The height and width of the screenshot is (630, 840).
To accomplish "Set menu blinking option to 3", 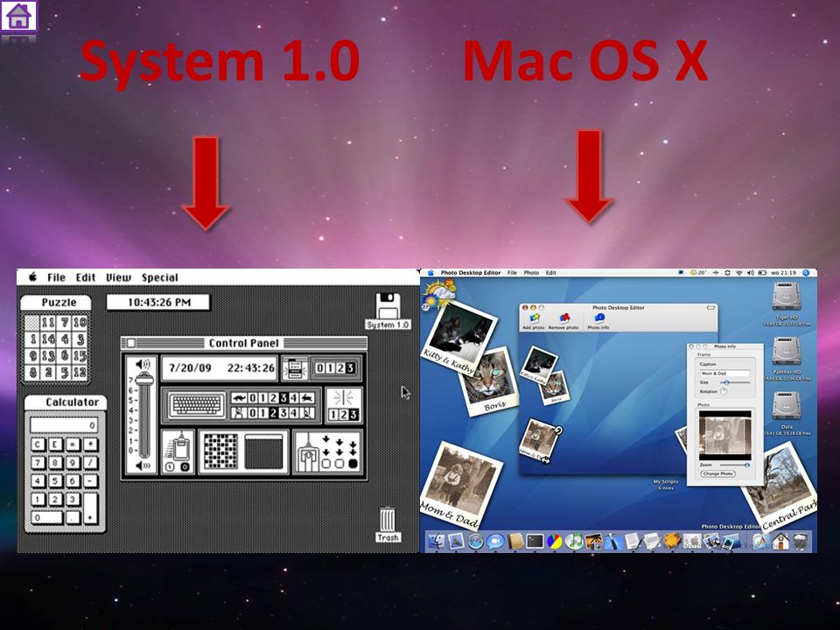I will click(x=350, y=368).
